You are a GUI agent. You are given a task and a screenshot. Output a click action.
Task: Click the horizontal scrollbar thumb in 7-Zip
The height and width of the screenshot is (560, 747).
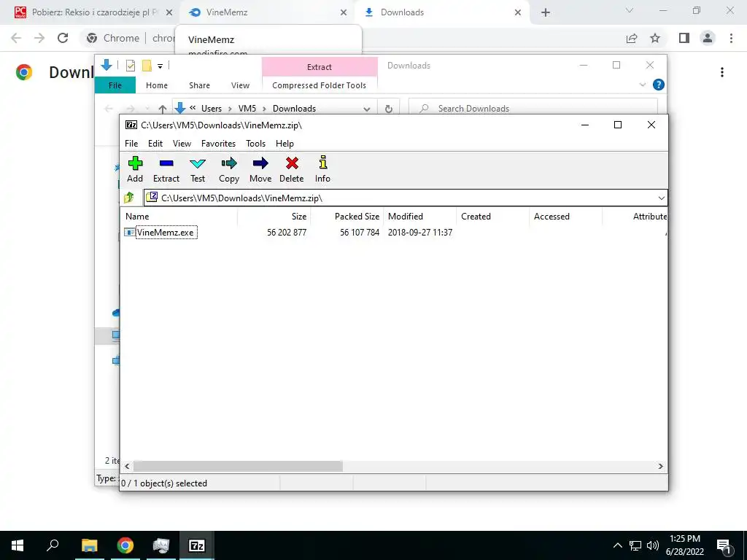[238, 466]
